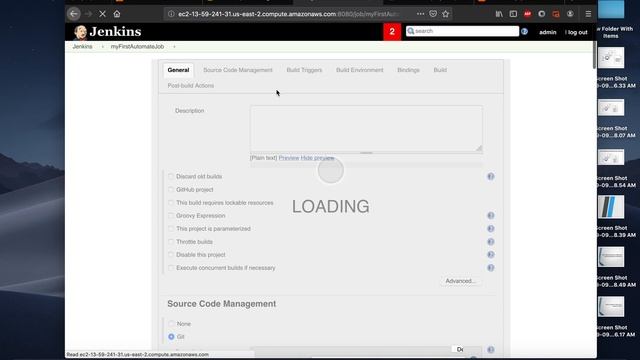Image resolution: width=640 pixels, height=360 pixels.
Task: Go to the Bindings tab
Action: coord(408,70)
